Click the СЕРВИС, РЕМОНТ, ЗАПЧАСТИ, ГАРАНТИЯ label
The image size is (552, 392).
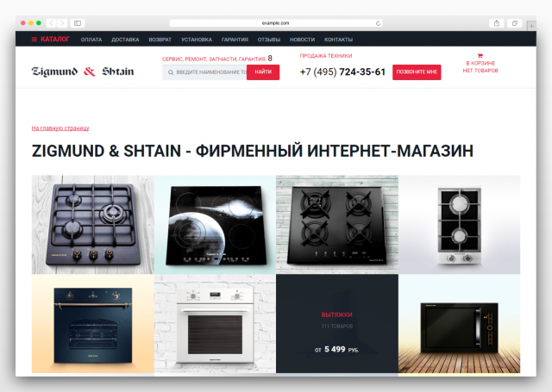[214, 59]
